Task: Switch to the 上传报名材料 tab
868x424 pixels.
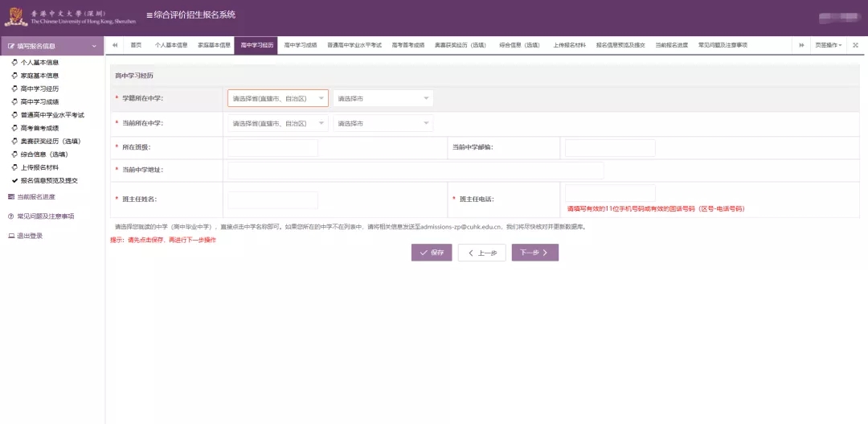Action: tap(569, 45)
